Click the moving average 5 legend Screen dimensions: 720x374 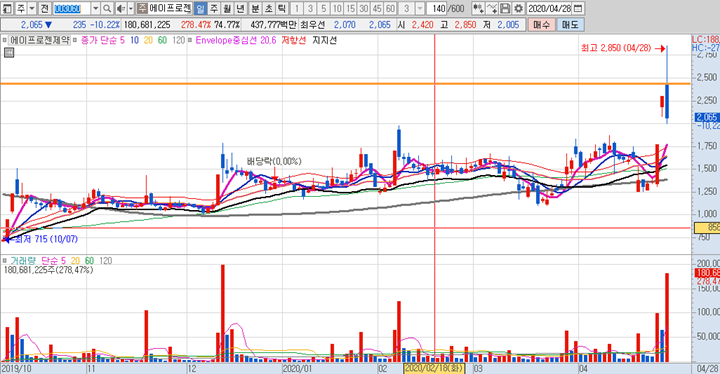coord(122,40)
